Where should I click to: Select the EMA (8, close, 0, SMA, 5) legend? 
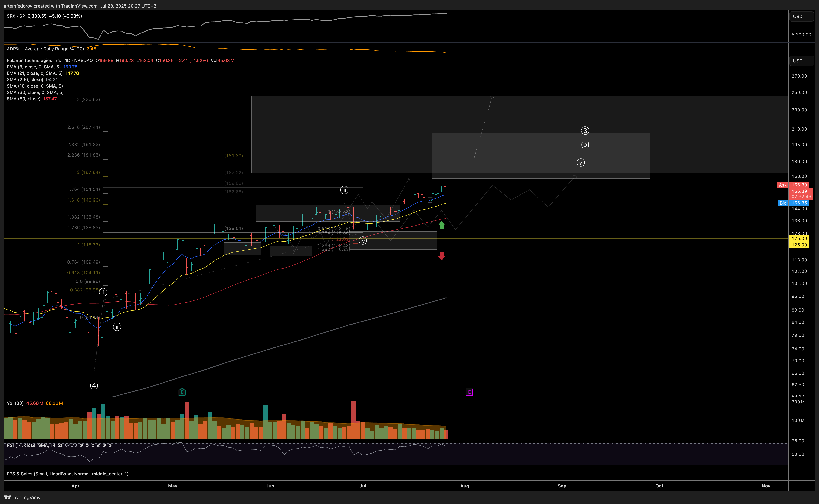pyautogui.click(x=34, y=67)
